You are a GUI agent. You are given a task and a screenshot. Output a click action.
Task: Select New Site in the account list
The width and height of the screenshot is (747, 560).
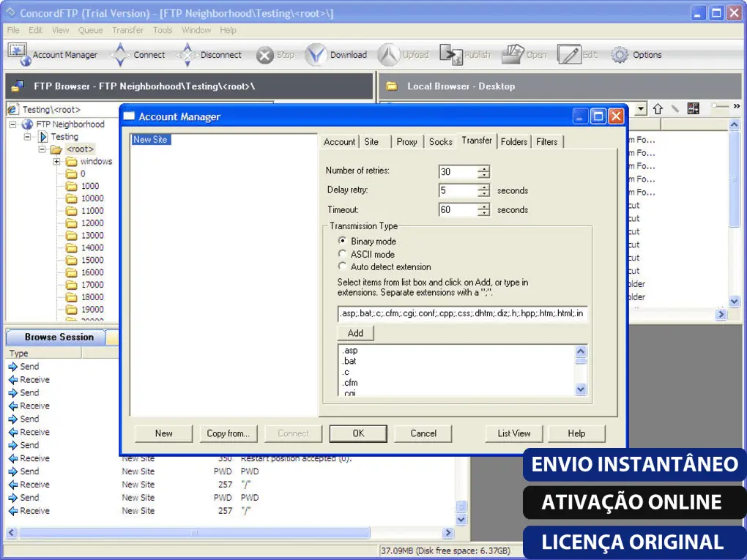pyautogui.click(x=151, y=140)
